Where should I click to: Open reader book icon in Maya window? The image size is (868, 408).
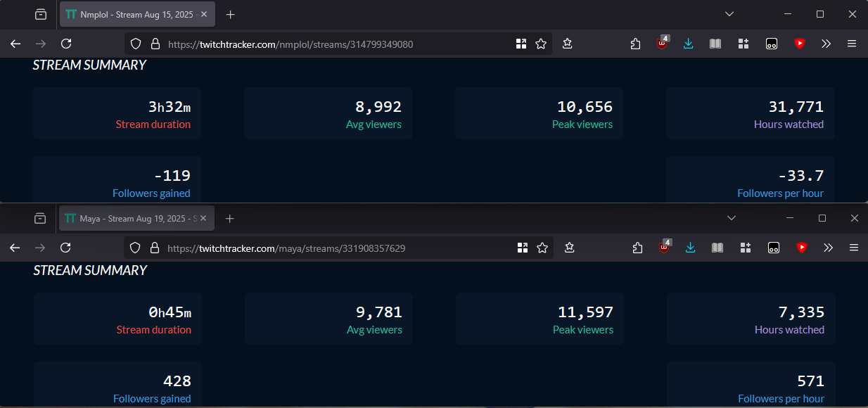(x=717, y=248)
